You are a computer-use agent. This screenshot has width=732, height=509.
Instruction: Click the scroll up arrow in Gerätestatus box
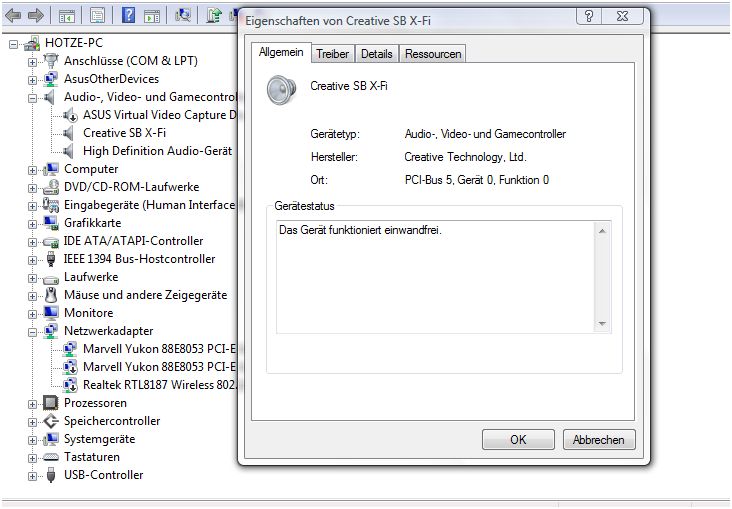click(x=602, y=231)
